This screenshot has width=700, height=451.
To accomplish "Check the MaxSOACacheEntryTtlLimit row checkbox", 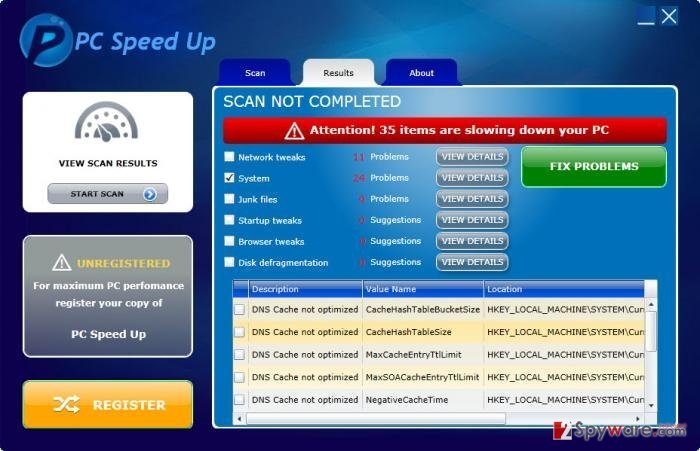I will click(240, 377).
